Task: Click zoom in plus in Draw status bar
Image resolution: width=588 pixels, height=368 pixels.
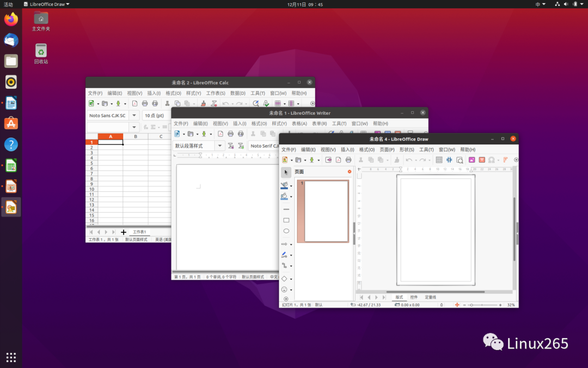Action: point(500,305)
